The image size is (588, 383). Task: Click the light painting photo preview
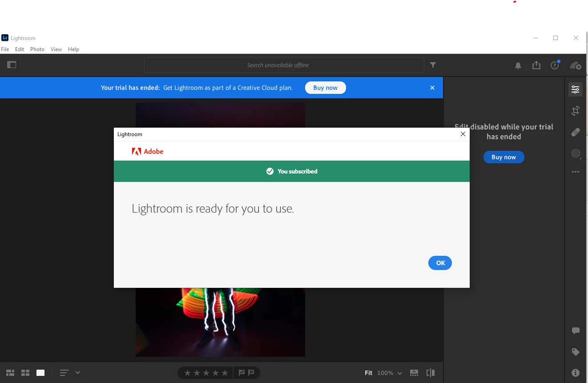tap(220, 322)
